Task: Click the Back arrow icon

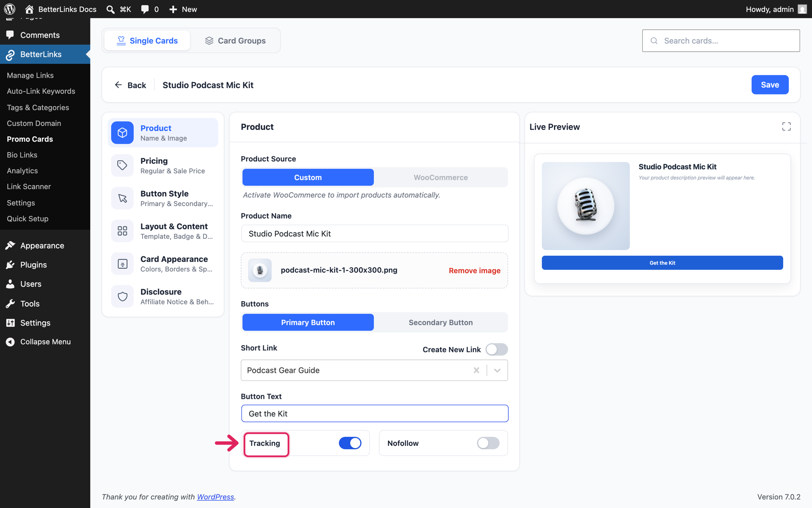Action: [118, 85]
